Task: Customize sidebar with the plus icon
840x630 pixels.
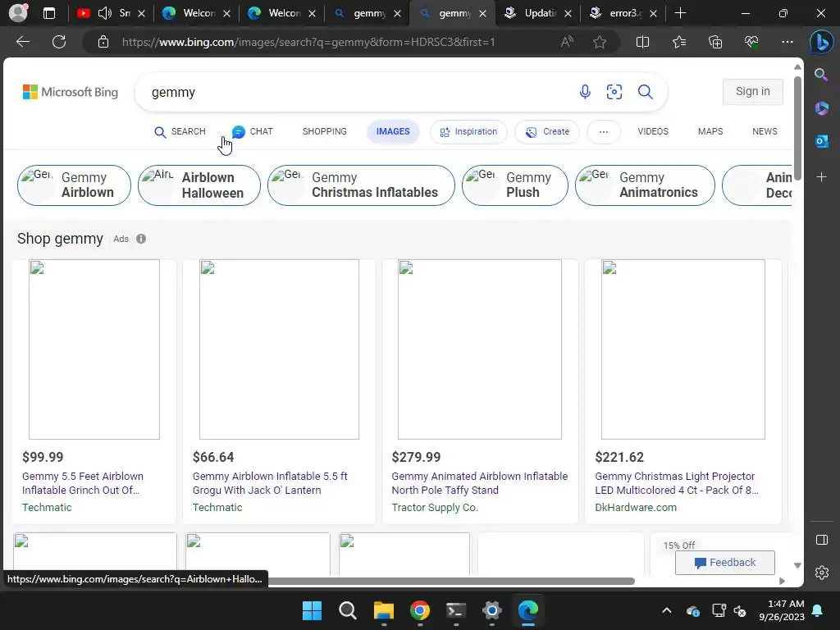Action: (x=821, y=177)
